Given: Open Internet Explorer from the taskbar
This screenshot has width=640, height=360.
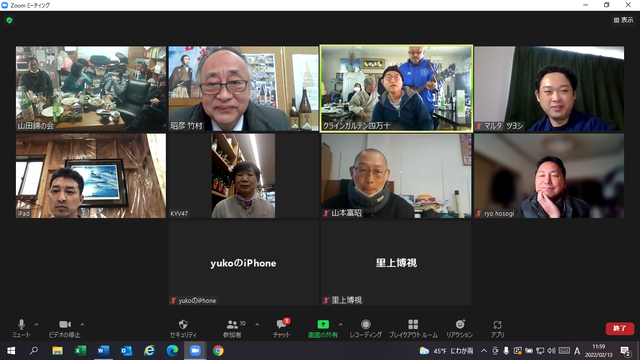Looking at the screenshot, I should tap(149, 351).
